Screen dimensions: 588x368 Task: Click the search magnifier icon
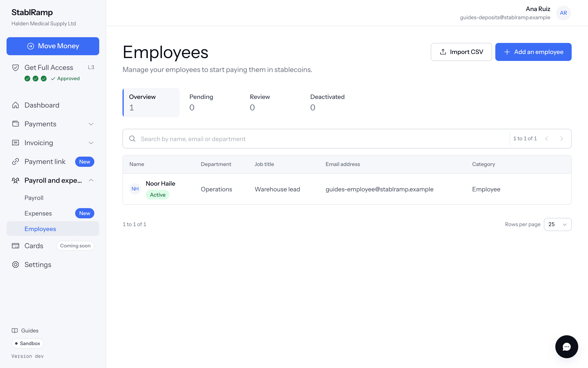point(132,139)
